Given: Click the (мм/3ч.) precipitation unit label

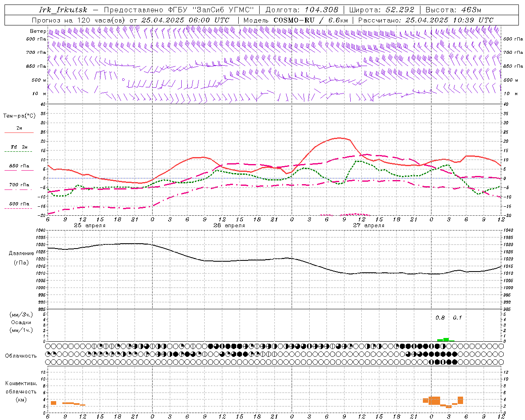Looking at the screenshot, I should pos(21,315).
